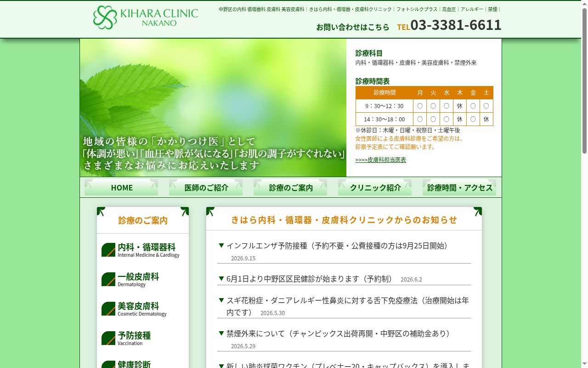
Task: Click phone number 03-3381-6611
Action: tap(456, 25)
